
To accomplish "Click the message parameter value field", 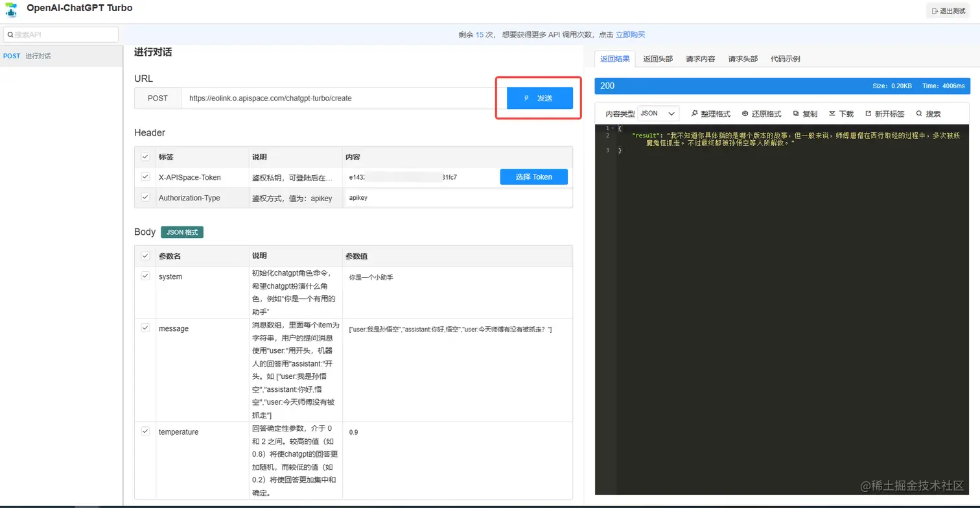I will [457, 330].
